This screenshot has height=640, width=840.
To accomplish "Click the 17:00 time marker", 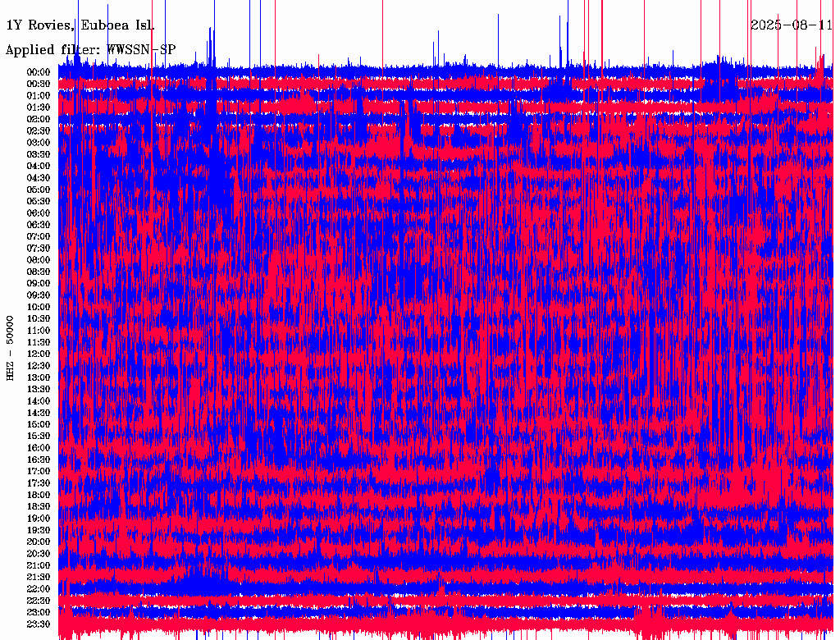I will (39, 472).
